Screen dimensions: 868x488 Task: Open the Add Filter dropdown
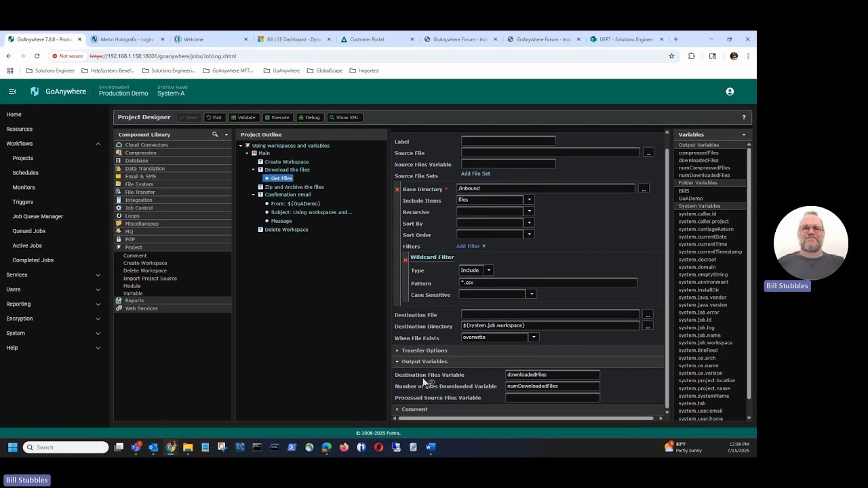[471, 246]
